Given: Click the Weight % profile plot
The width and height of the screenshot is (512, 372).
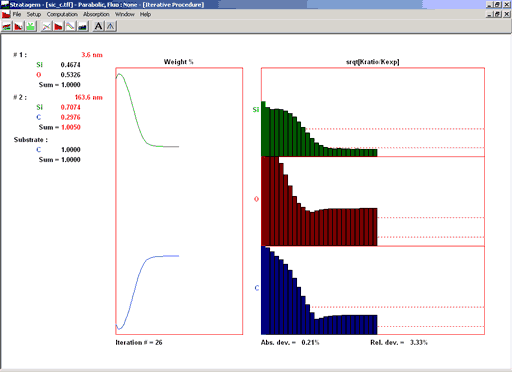Looking at the screenshot, I should (x=179, y=201).
